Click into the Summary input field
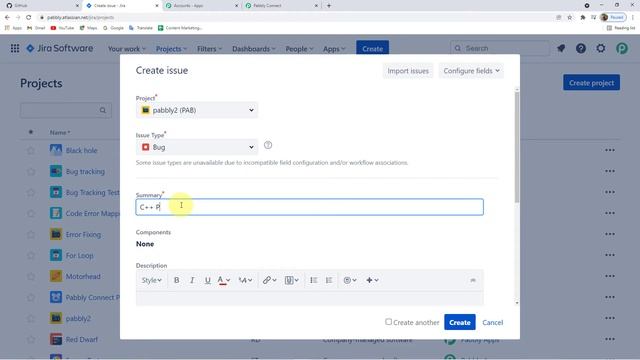 309,207
